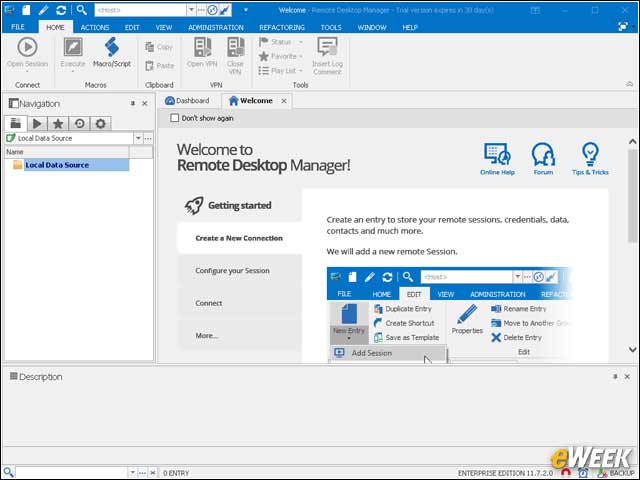640x480 pixels.
Task: Click the welcome page vertical scrollbar
Action: 632,196
